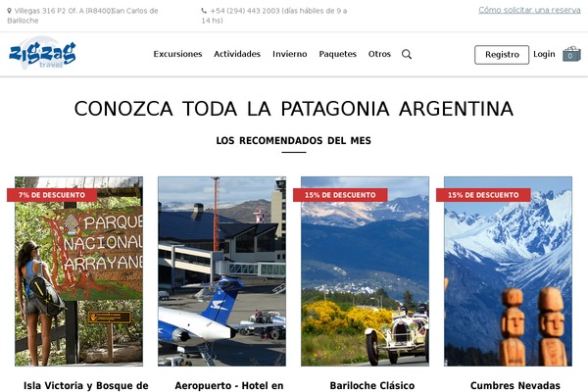Click the Cumbres Nevadas title
Viewport: 588px width, 392px height.
click(515, 385)
